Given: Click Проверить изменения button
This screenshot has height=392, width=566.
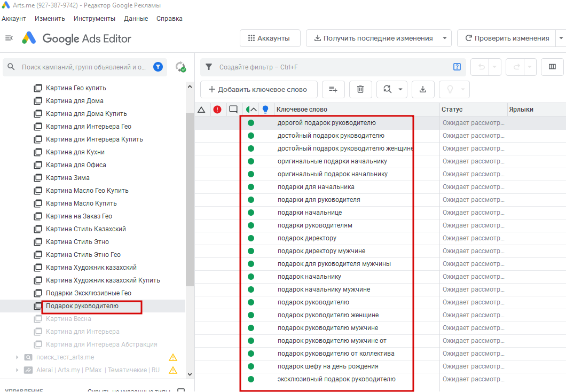Looking at the screenshot, I should 506,38.
